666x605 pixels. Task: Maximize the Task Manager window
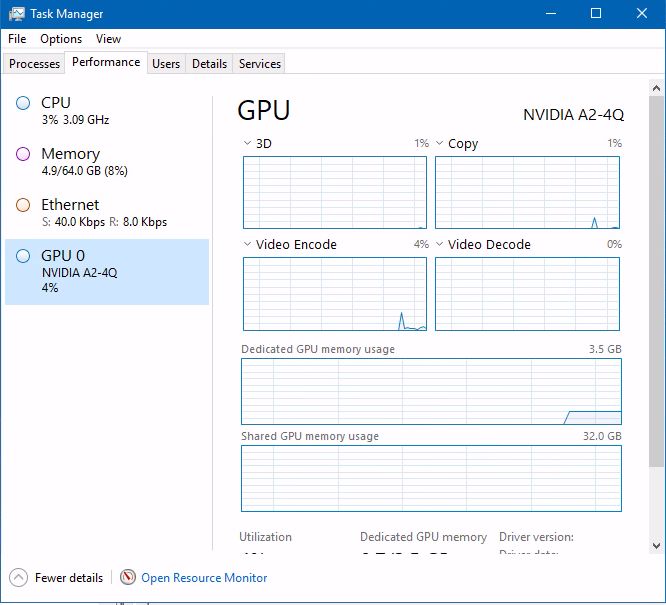click(x=596, y=14)
